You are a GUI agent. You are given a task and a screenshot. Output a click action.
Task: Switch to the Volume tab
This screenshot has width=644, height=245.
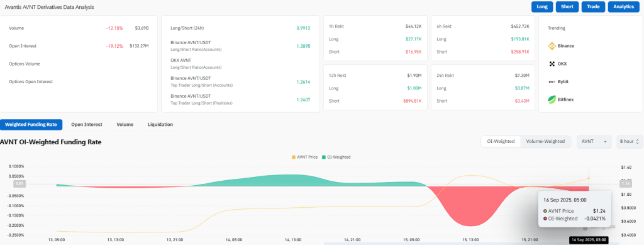pos(125,125)
